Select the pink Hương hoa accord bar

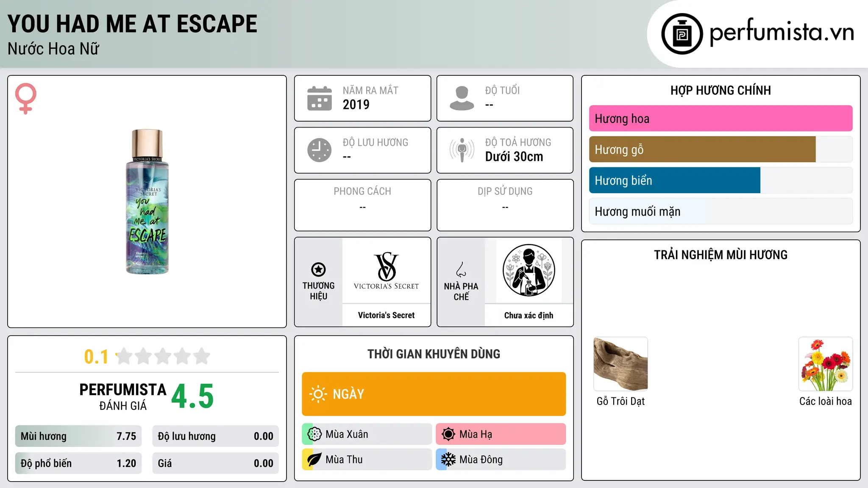pos(721,119)
